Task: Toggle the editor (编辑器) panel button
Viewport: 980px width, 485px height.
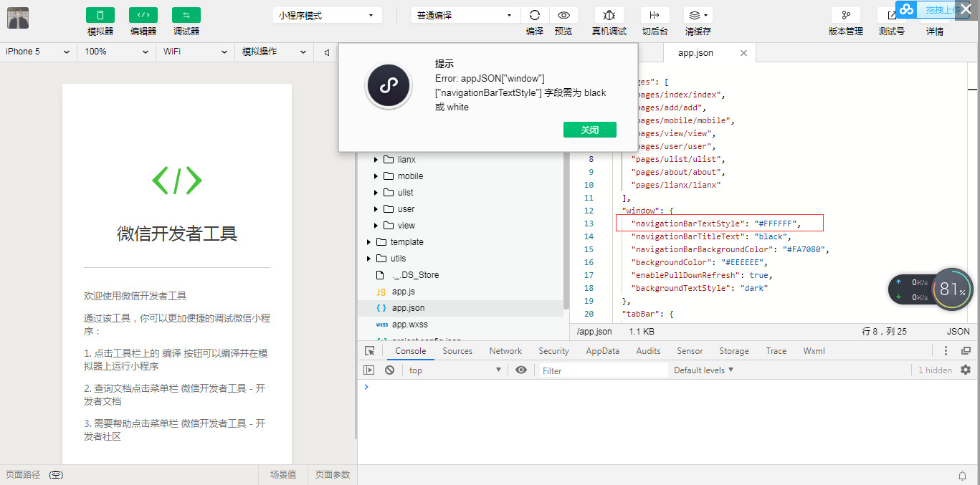Action: tap(143, 15)
